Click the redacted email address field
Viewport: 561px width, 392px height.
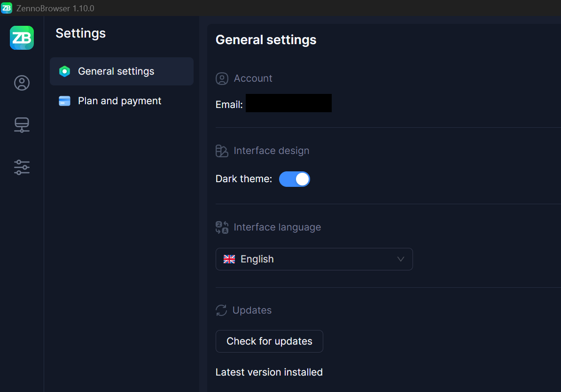[288, 103]
